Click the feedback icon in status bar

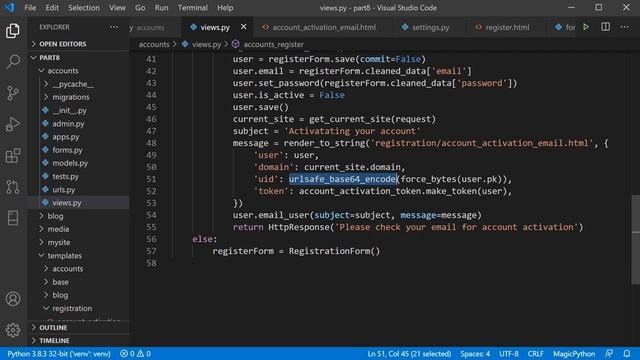[x=609, y=353]
